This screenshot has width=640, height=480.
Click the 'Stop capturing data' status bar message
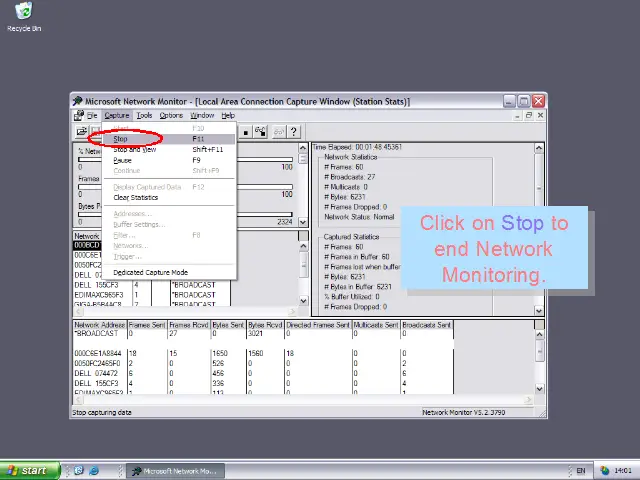coord(102,413)
